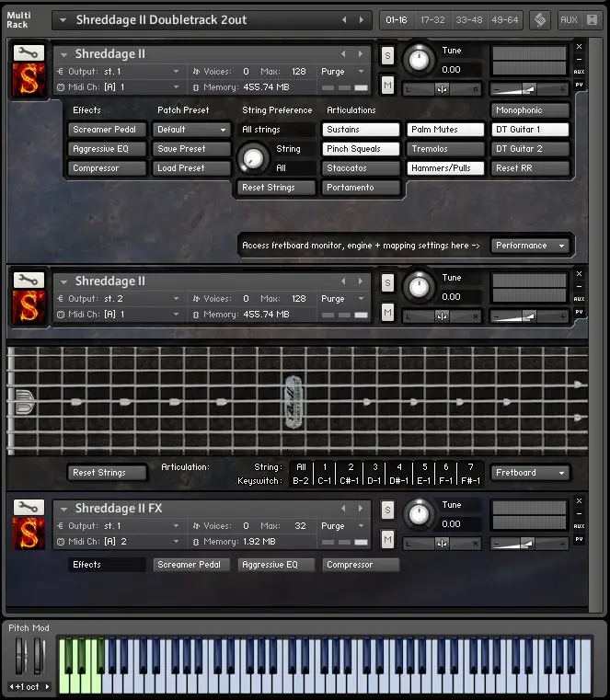Mute the second Shreddage II instrument

[387, 312]
